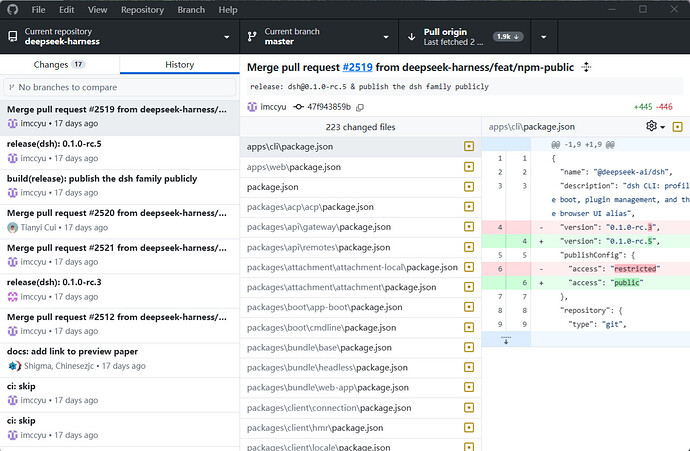
Task: Select packages\bundle\web-app\package.json file
Action: click(x=360, y=388)
